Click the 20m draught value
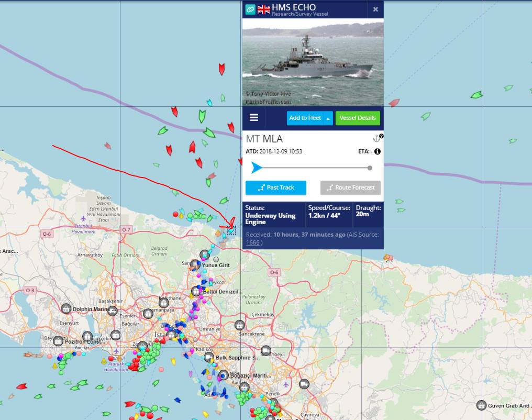Image resolution: width=532 pixels, height=420 pixels. click(x=362, y=214)
